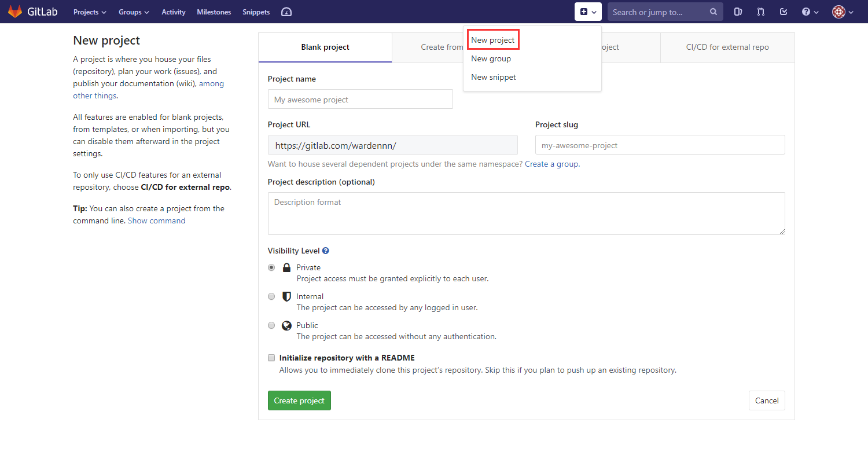Open the user avatar menu
The height and width of the screenshot is (452, 868).
point(843,12)
